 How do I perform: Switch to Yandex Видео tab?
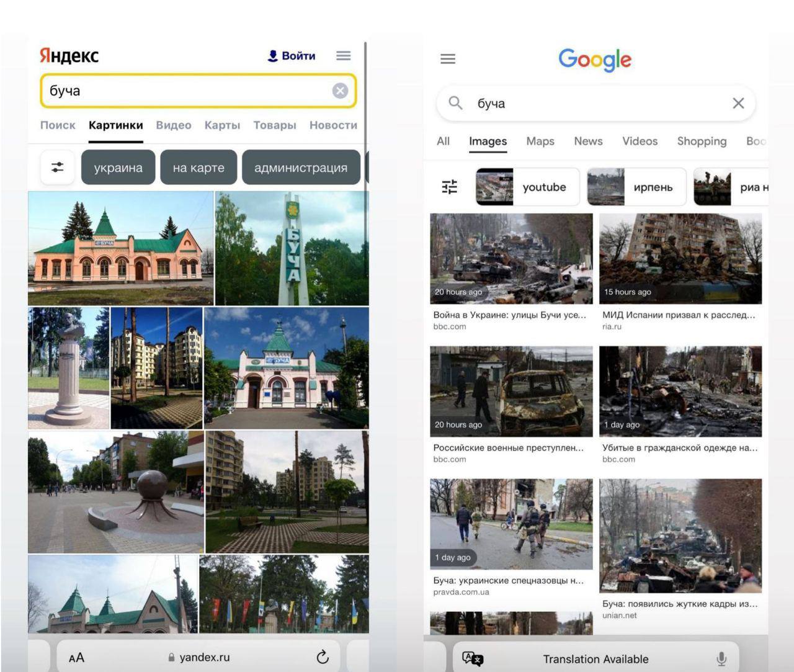(174, 125)
